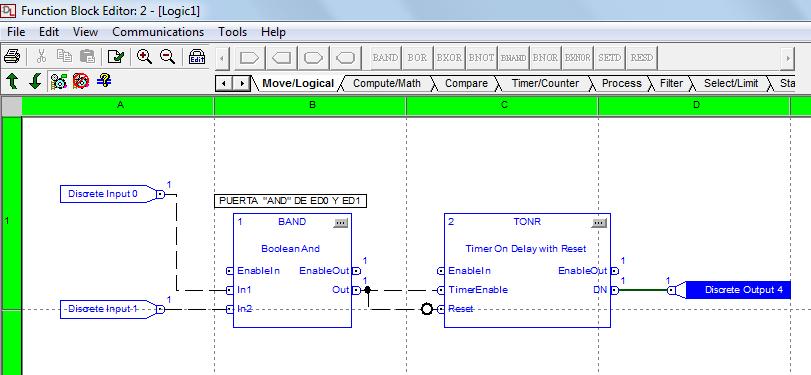Screen dimensions: 811x375
Task: Click the inverter circle on Reset wire
Action: click(x=427, y=309)
